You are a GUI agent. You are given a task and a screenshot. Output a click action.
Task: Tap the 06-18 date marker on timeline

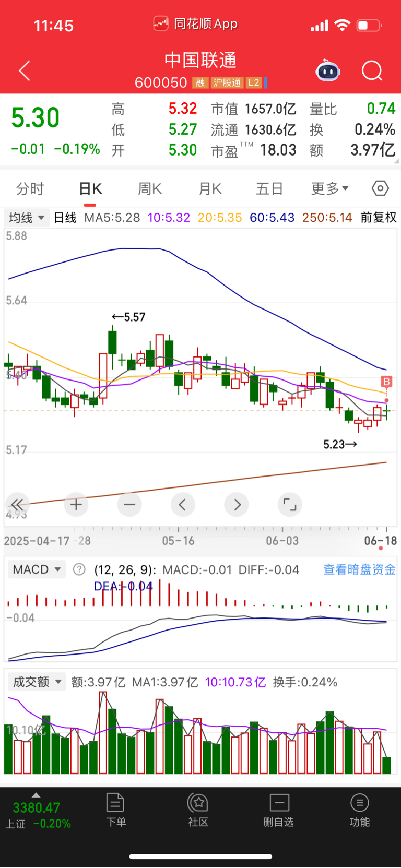point(380,541)
